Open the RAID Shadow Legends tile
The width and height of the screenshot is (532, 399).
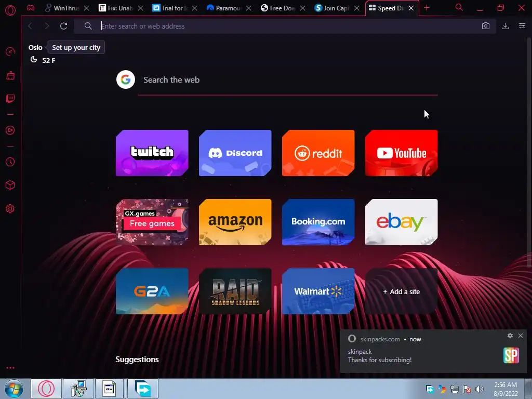235,291
